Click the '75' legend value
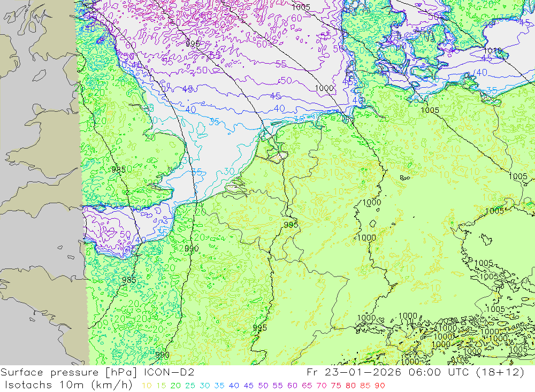This screenshot has width=535, height=392. tap(336, 386)
